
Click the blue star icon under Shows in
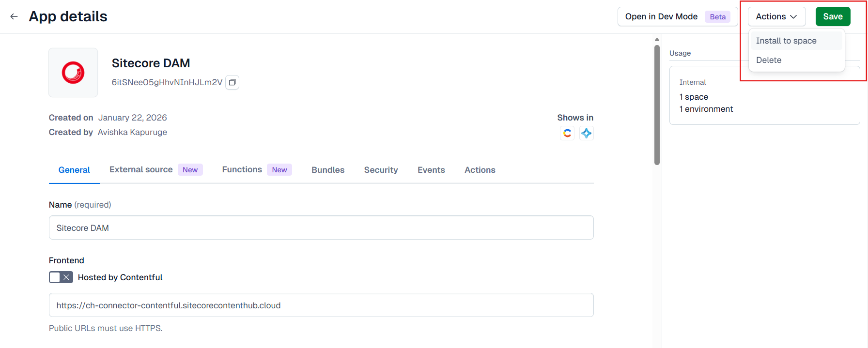[587, 133]
